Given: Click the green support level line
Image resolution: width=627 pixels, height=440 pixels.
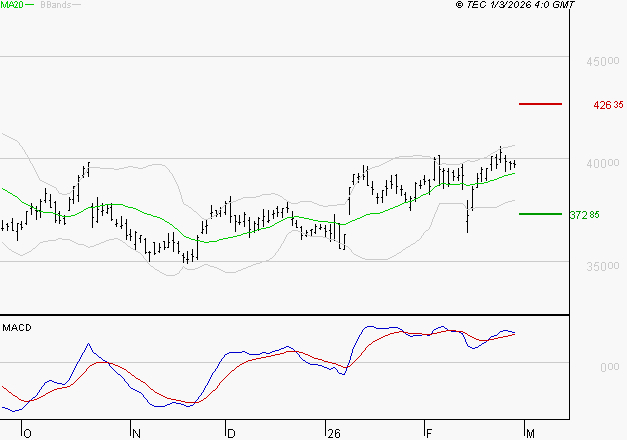Looking at the screenshot, I should (540, 214).
